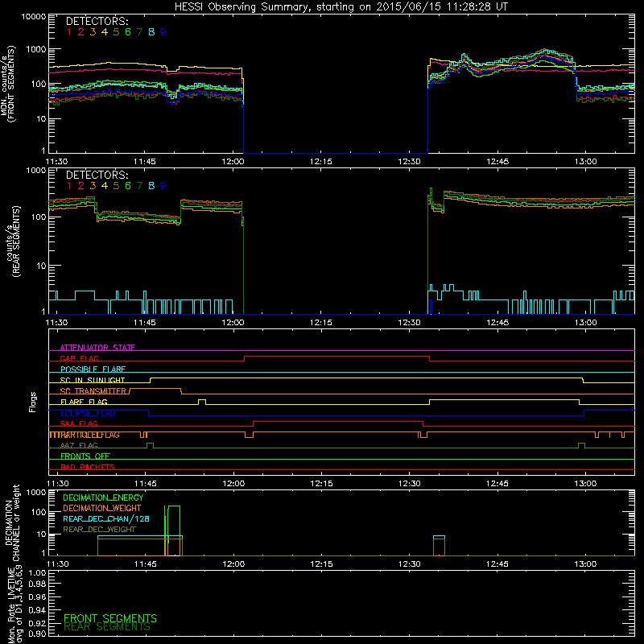The width and height of the screenshot is (644, 644).
Task: Select yellow detector 4 in rear segments legend
Action: (x=105, y=186)
